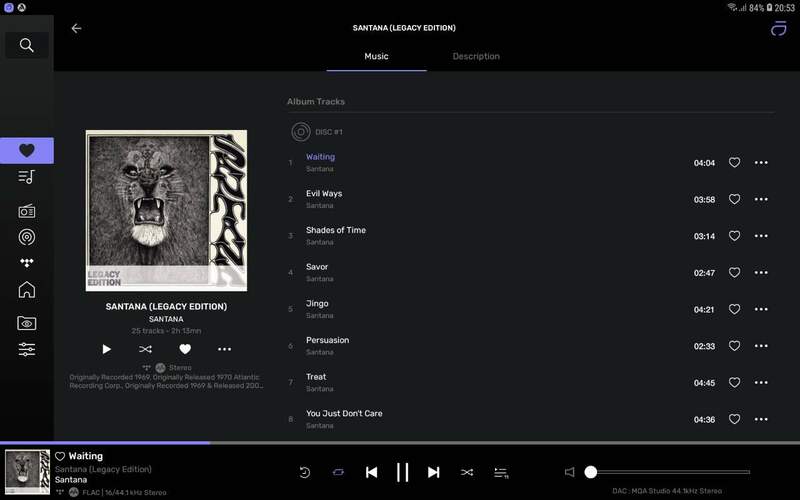Seek within the track progress bar
The width and height of the screenshot is (800, 500).
pyautogui.click(x=400, y=443)
